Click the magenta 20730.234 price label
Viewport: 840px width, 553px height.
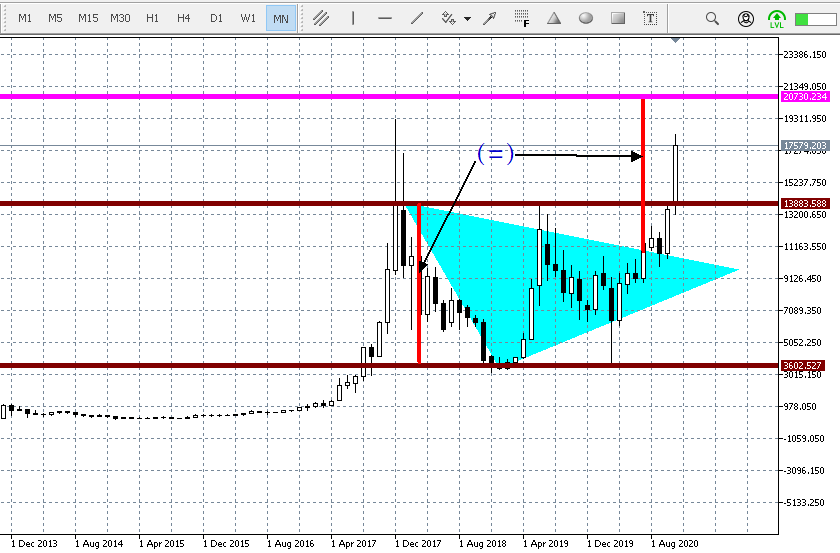click(x=806, y=96)
